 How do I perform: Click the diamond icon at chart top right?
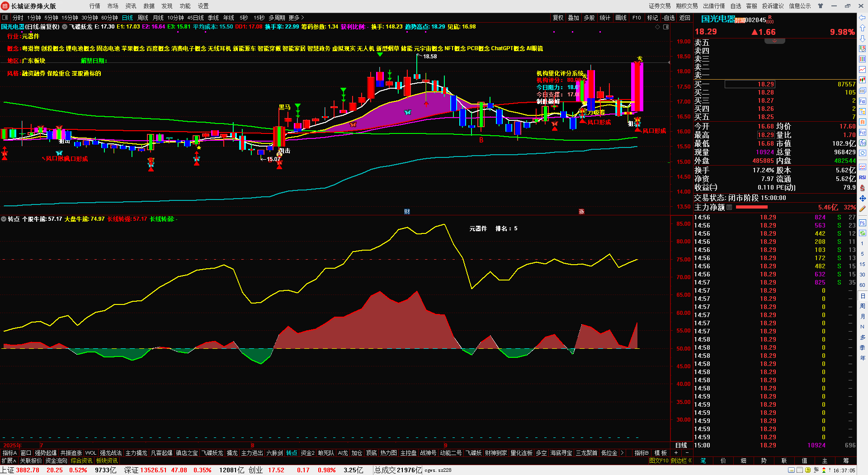658,27
